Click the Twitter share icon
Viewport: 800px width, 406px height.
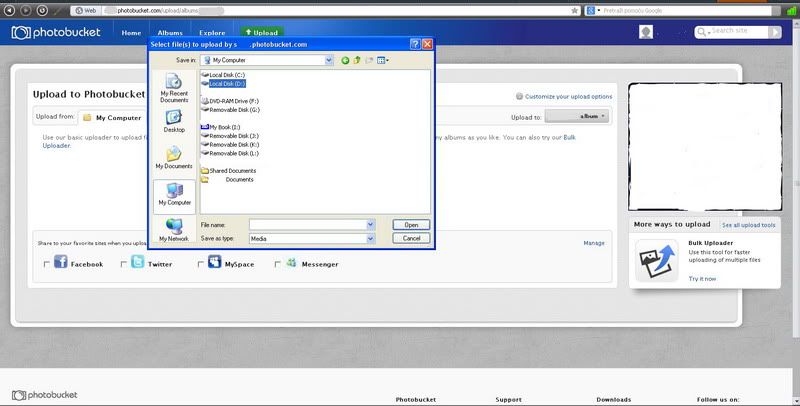click(x=138, y=262)
